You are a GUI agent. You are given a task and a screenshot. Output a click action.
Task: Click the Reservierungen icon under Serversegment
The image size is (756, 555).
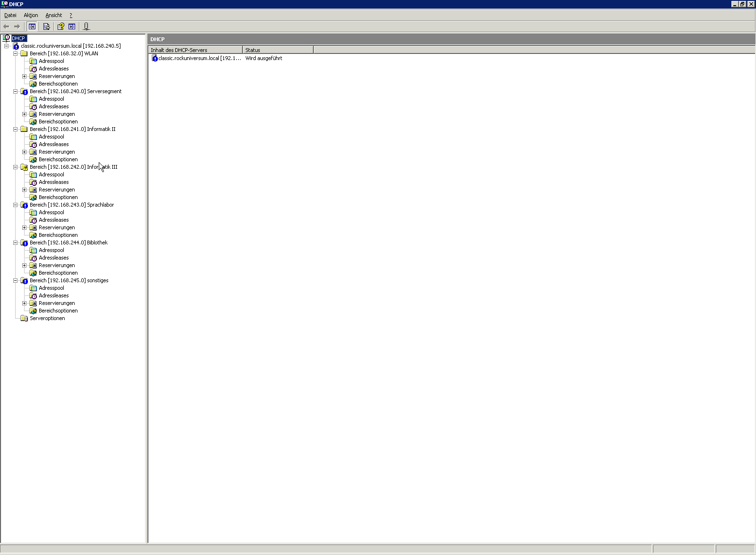pyautogui.click(x=33, y=114)
